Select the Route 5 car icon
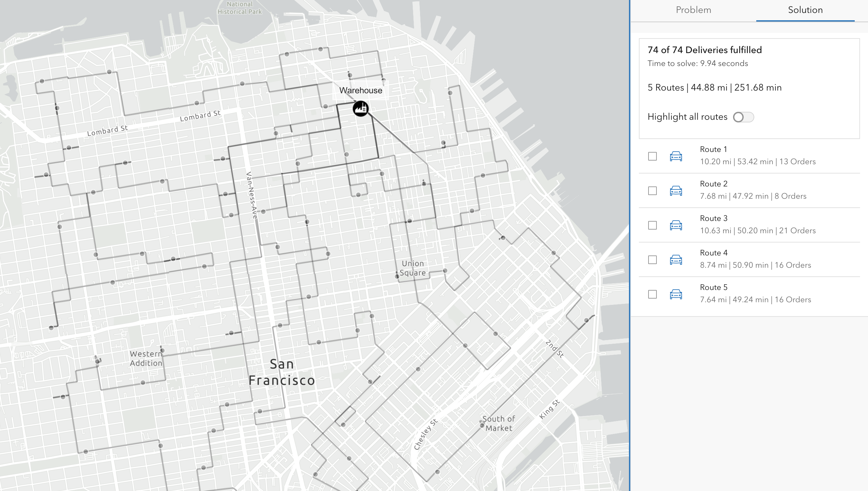Viewport: 868px width, 491px height. [676, 294]
